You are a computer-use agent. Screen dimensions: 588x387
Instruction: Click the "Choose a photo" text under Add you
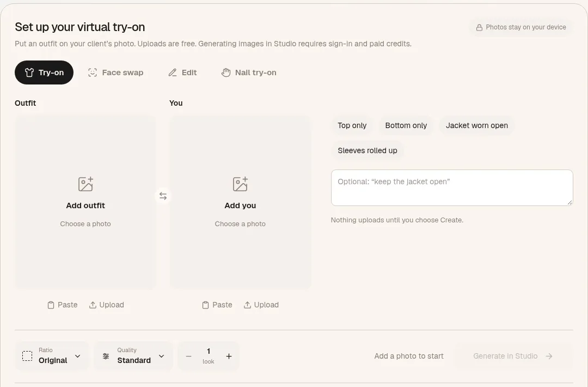click(x=240, y=223)
